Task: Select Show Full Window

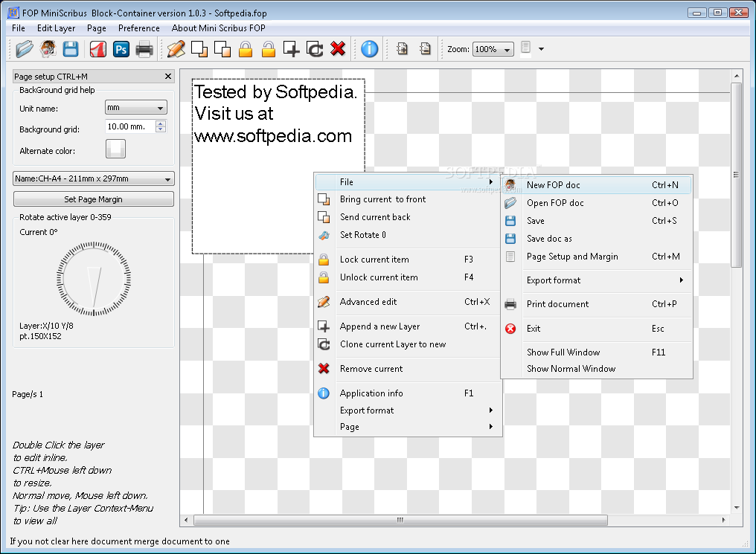Action: pyautogui.click(x=597, y=352)
